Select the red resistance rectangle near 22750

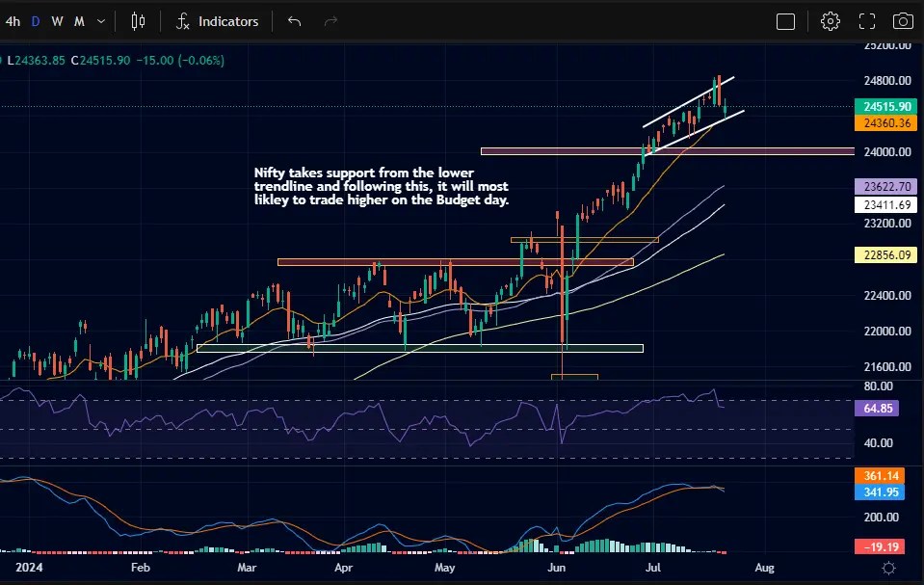coord(455,262)
